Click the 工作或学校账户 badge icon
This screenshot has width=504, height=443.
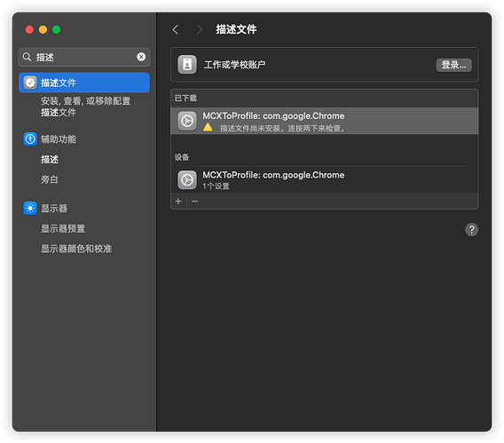[187, 65]
